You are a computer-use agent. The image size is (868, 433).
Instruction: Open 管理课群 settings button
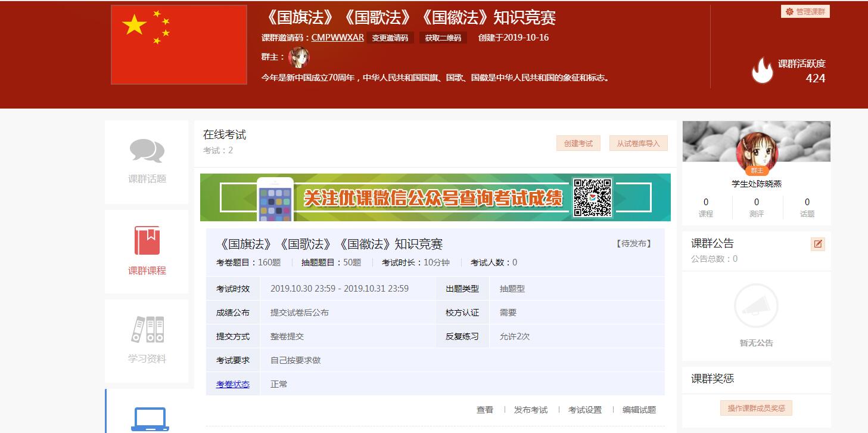point(805,11)
